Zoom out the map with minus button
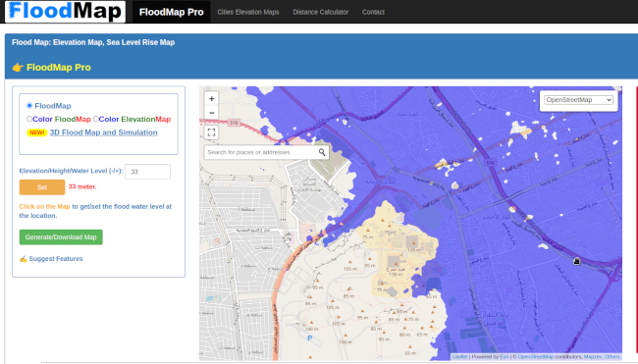This screenshot has width=638, height=364. [x=211, y=113]
